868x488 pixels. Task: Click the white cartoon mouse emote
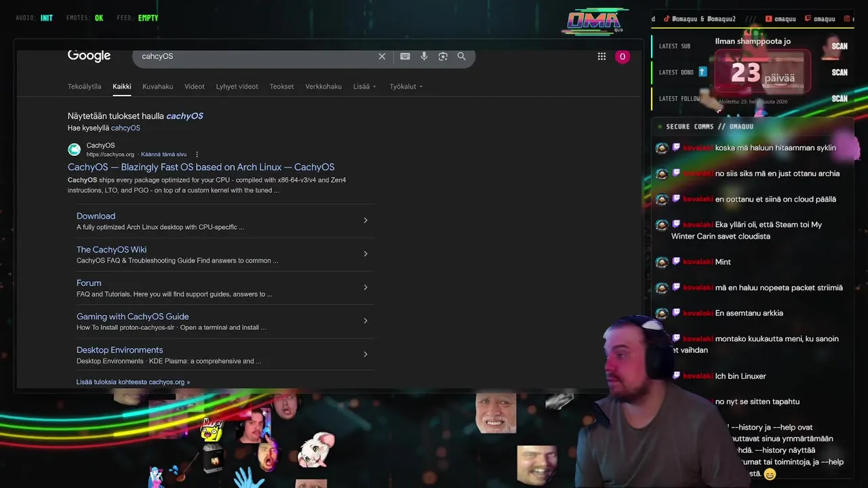click(317, 451)
